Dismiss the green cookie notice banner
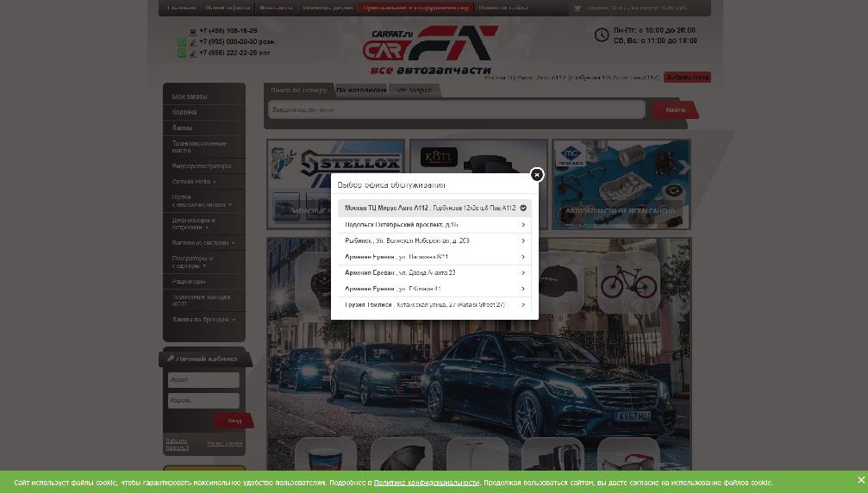This screenshot has width=868, height=493. pyautogui.click(x=860, y=480)
